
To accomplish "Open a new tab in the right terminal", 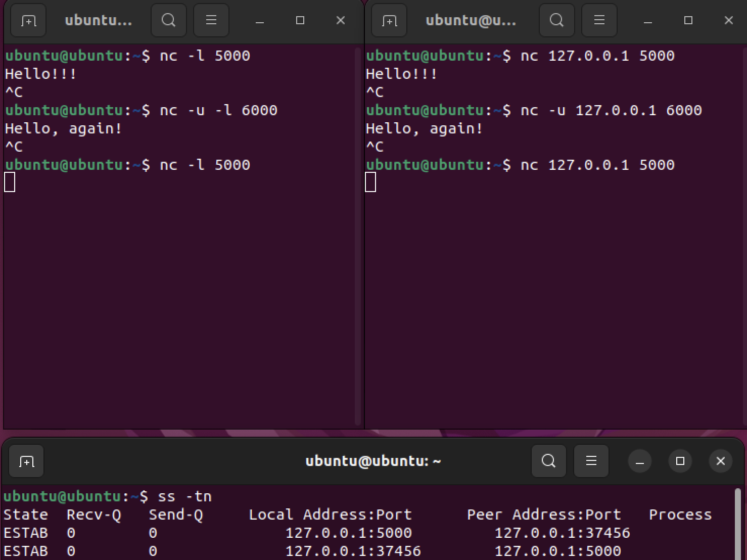I will (x=389, y=21).
